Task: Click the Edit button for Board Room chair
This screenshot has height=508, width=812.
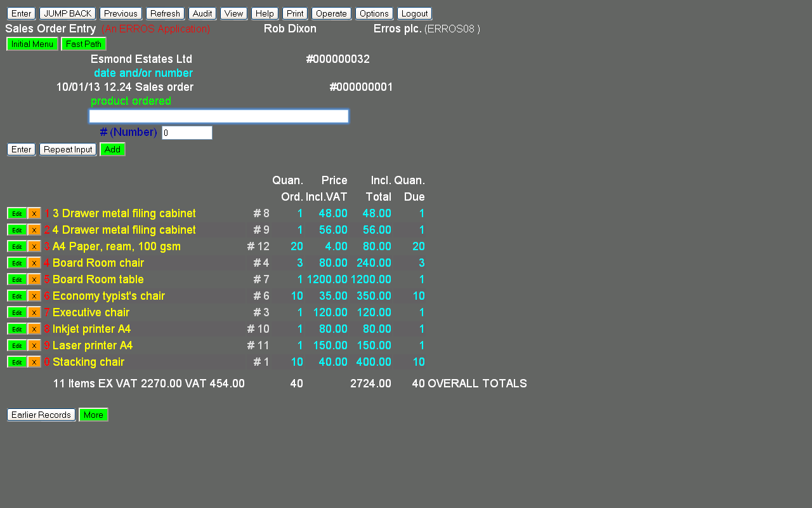Action: pyautogui.click(x=17, y=263)
